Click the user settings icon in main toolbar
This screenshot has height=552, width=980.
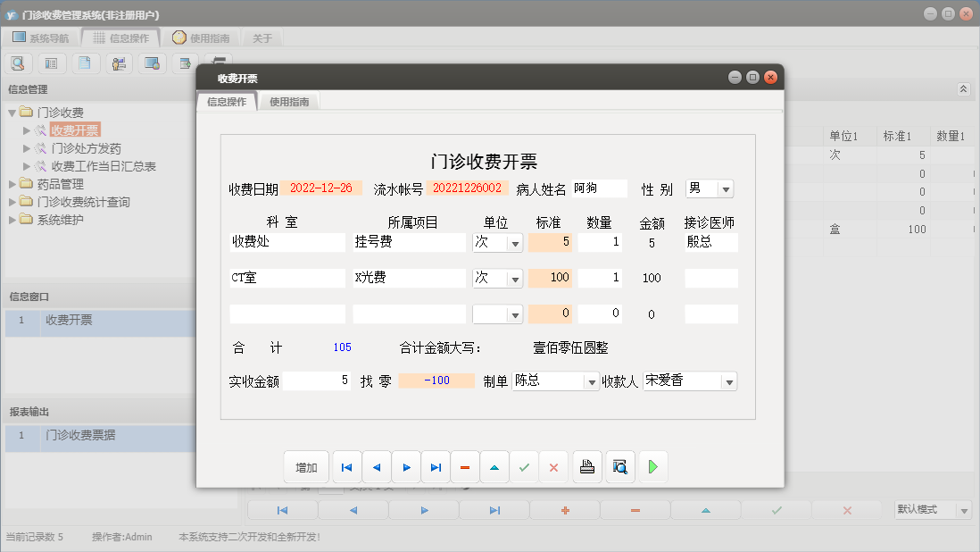pos(118,63)
